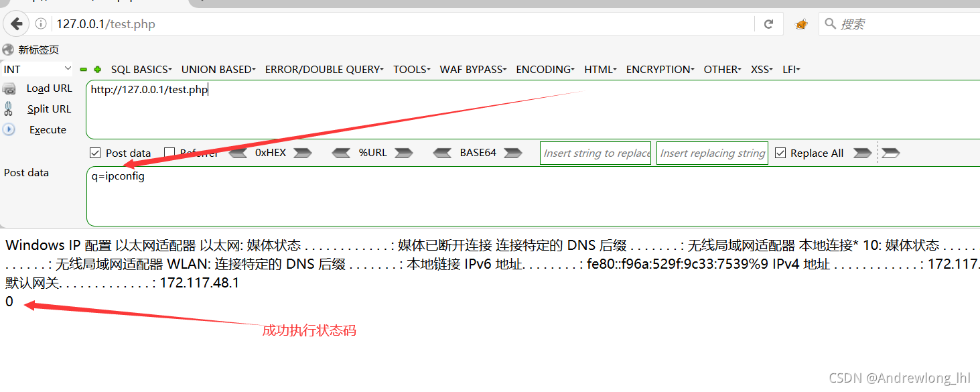Open the 新标签页 bookmark
This screenshot has width=980, height=392.
tap(38, 50)
